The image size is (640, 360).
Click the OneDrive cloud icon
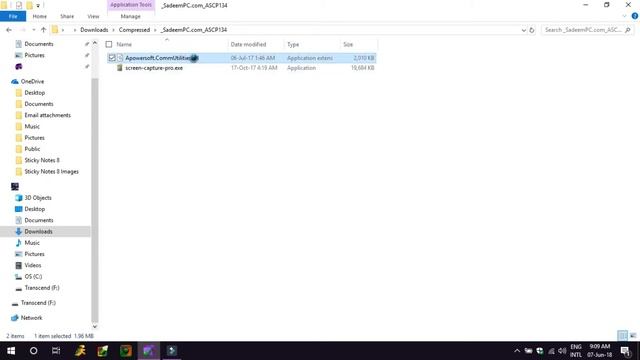click(x=15, y=82)
